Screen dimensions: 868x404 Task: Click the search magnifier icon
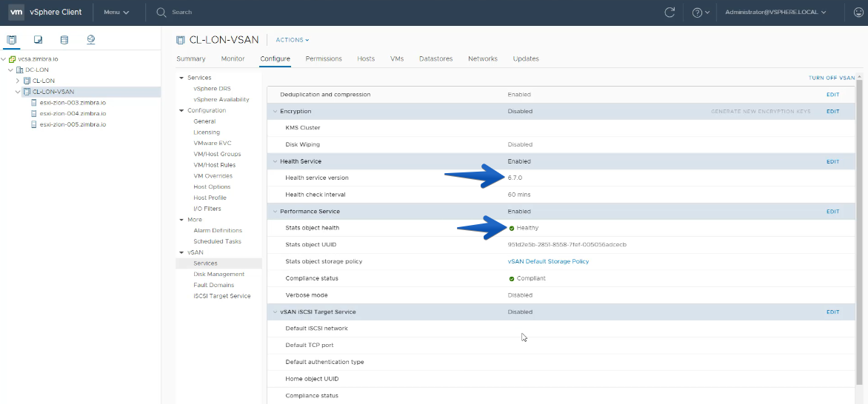point(161,12)
